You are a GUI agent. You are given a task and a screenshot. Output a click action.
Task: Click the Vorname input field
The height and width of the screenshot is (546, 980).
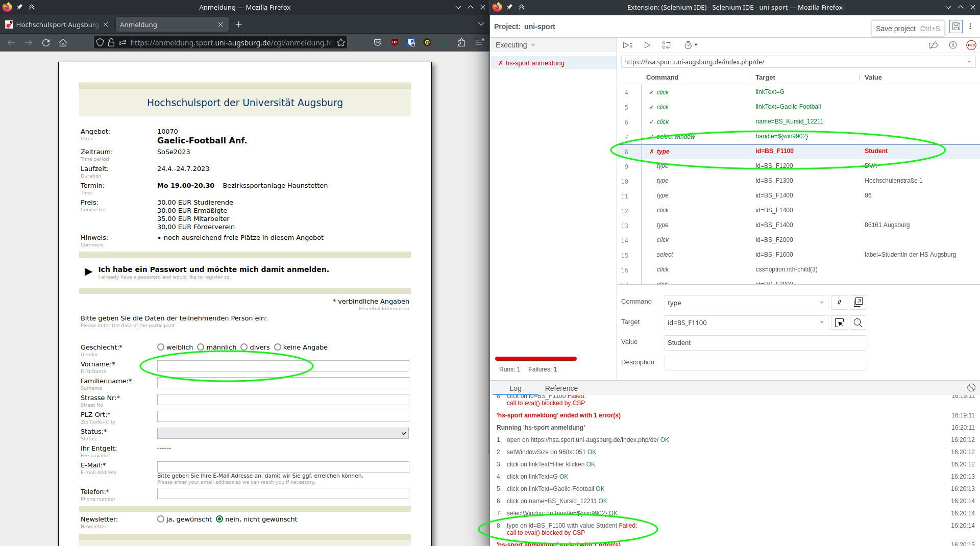[x=283, y=366]
